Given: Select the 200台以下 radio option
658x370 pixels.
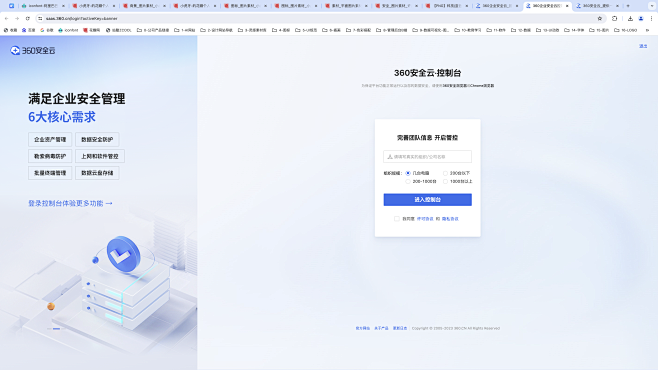Looking at the screenshot, I should click(x=445, y=173).
